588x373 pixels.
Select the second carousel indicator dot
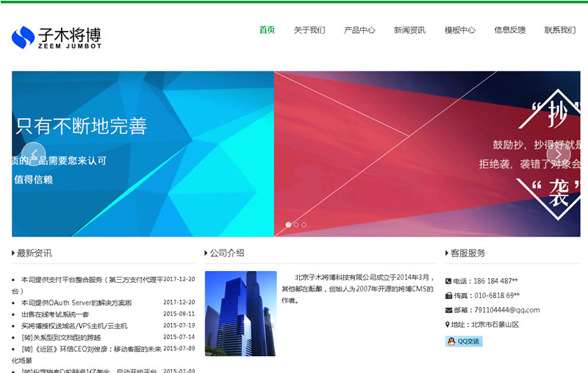pos(296,225)
